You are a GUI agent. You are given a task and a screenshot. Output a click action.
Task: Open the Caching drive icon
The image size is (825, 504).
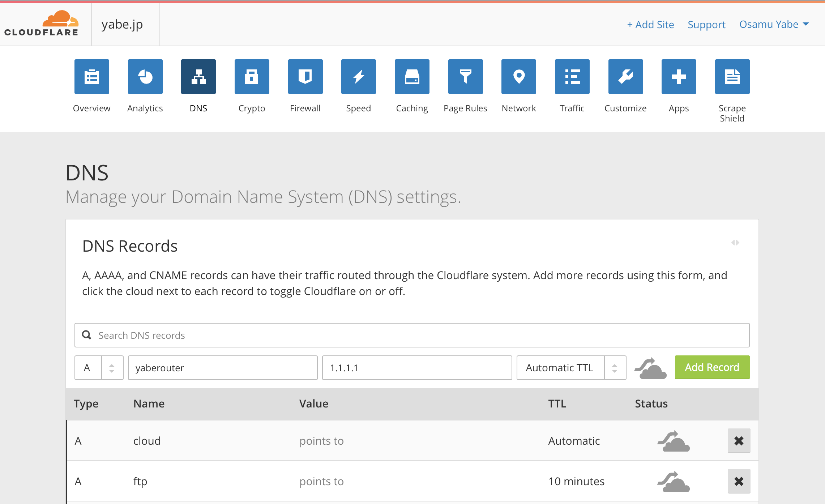pyautogui.click(x=412, y=77)
